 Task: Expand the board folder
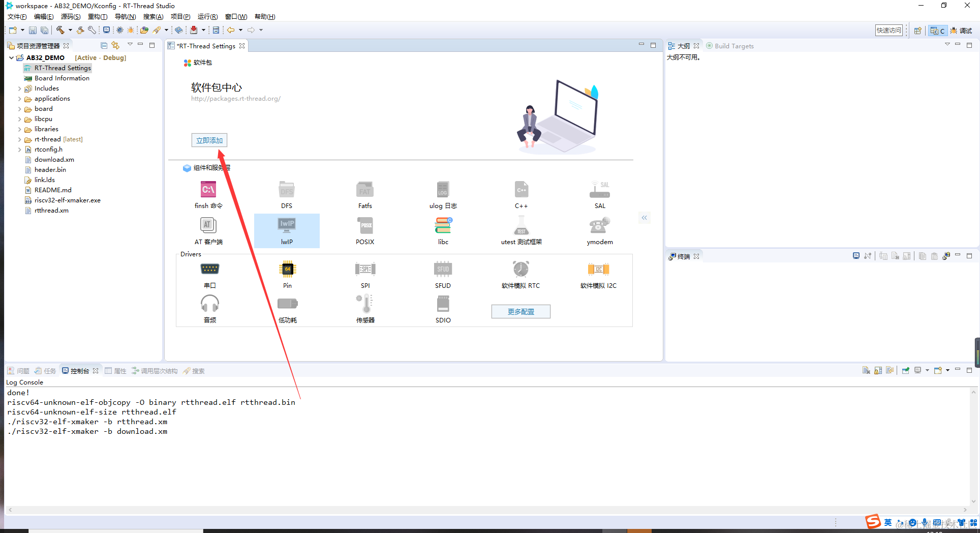pyautogui.click(x=20, y=109)
